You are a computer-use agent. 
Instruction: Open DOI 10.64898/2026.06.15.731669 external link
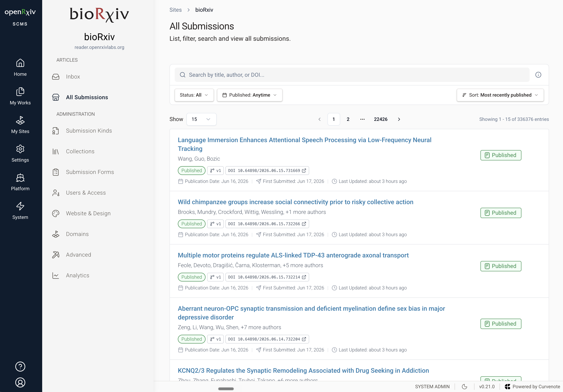pyautogui.click(x=267, y=171)
